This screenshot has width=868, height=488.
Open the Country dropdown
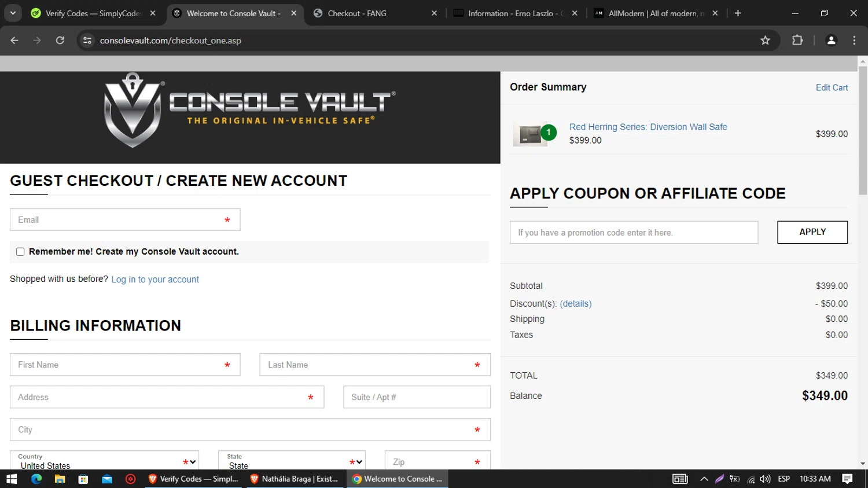click(104, 461)
